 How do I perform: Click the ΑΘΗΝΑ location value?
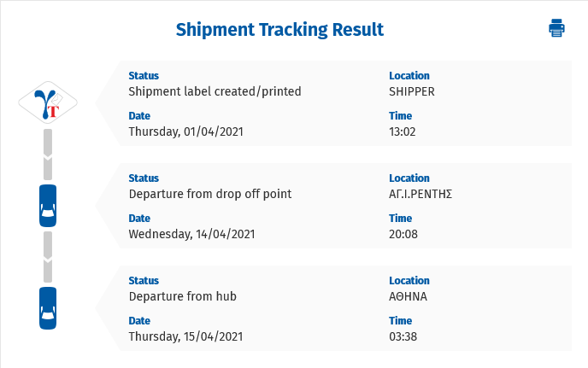(408, 296)
